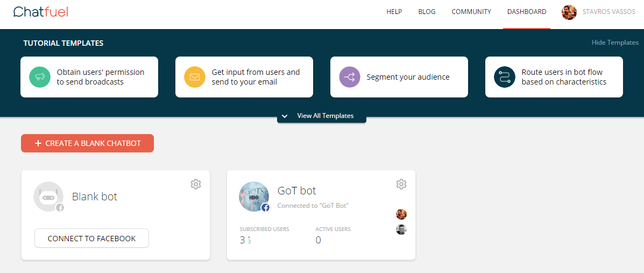Open the GoT bot title

pyautogui.click(x=297, y=191)
